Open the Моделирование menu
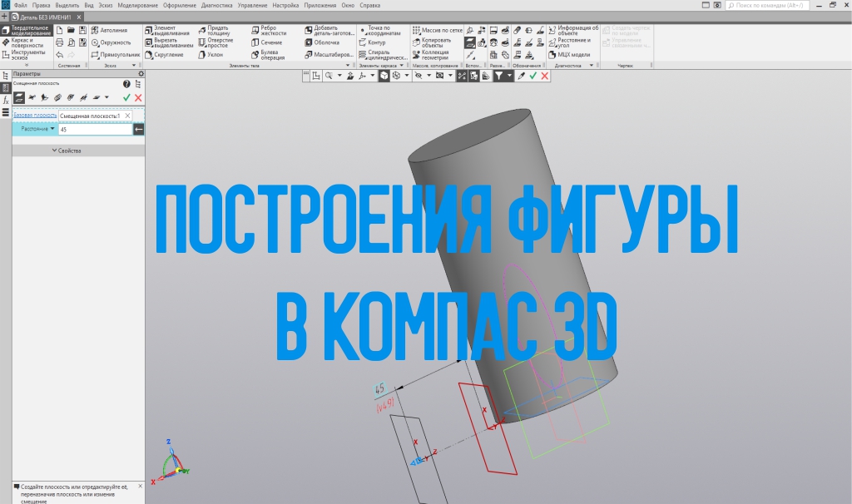The width and height of the screenshot is (852, 504). [137, 5]
